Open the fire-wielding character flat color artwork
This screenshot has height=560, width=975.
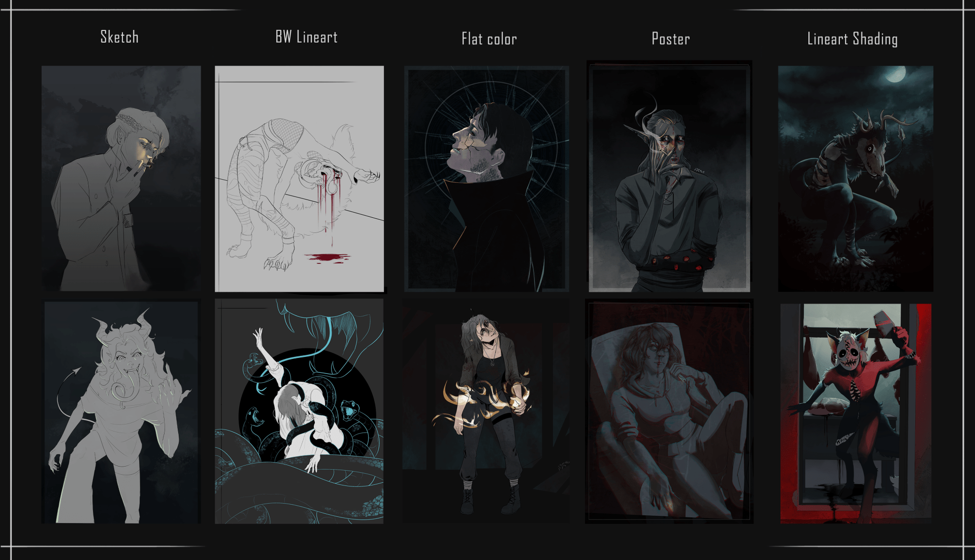[x=486, y=411]
